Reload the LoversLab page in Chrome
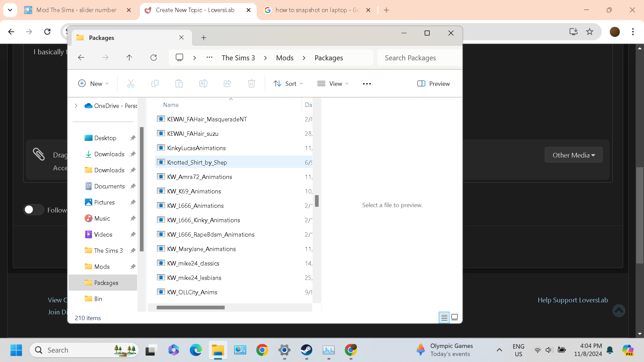The image size is (644, 362). [x=47, y=32]
